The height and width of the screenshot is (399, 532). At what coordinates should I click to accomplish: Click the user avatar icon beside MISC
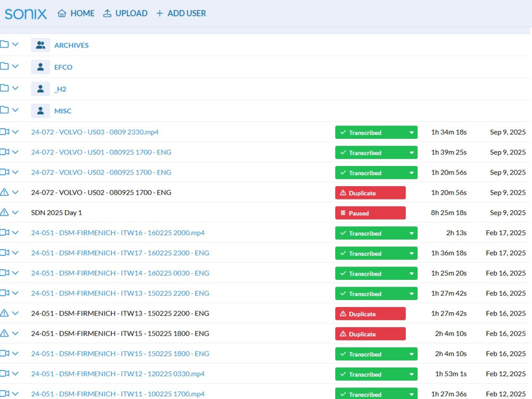40,111
